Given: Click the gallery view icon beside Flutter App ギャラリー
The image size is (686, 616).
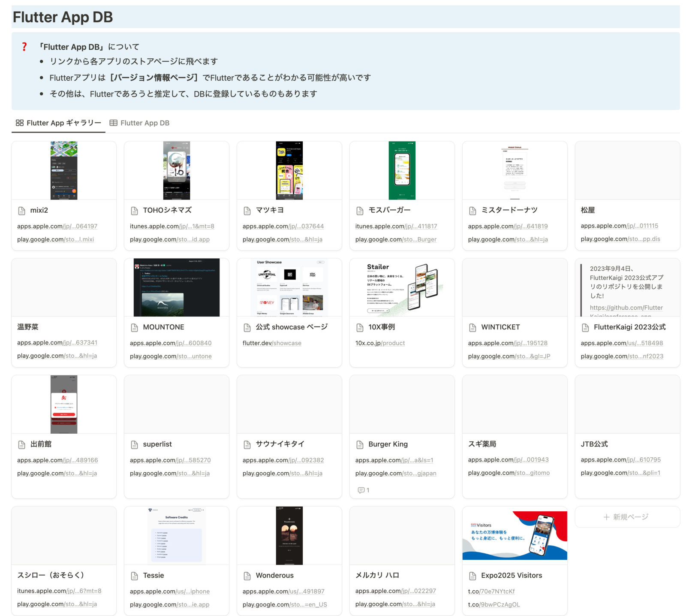Looking at the screenshot, I should pos(19,123).
